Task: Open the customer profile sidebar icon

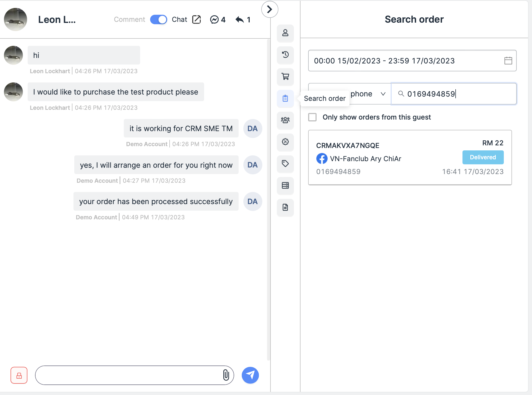Action: point(285,33)
